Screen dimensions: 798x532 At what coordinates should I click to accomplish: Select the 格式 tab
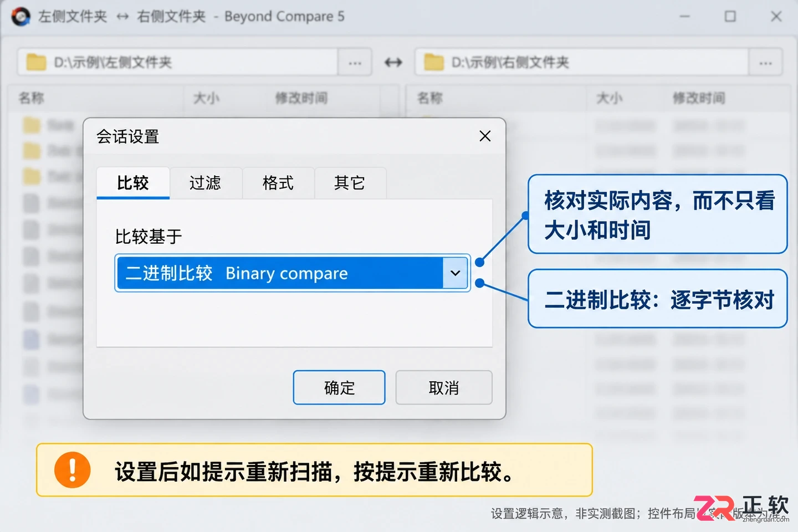tap(278, 183)
